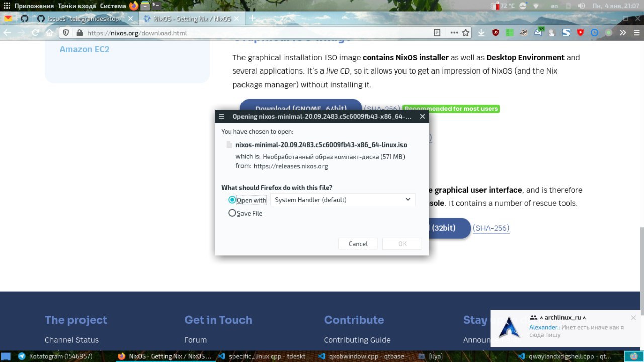Close the telegramdesktop Issues tab
Screen dimensions: 644x362
pos(131,18)
